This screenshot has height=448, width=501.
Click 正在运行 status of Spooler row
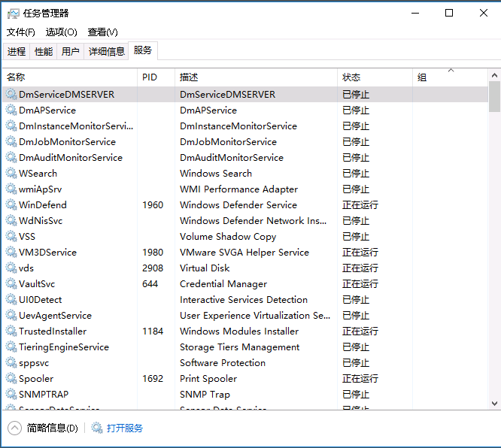point(360,378)
